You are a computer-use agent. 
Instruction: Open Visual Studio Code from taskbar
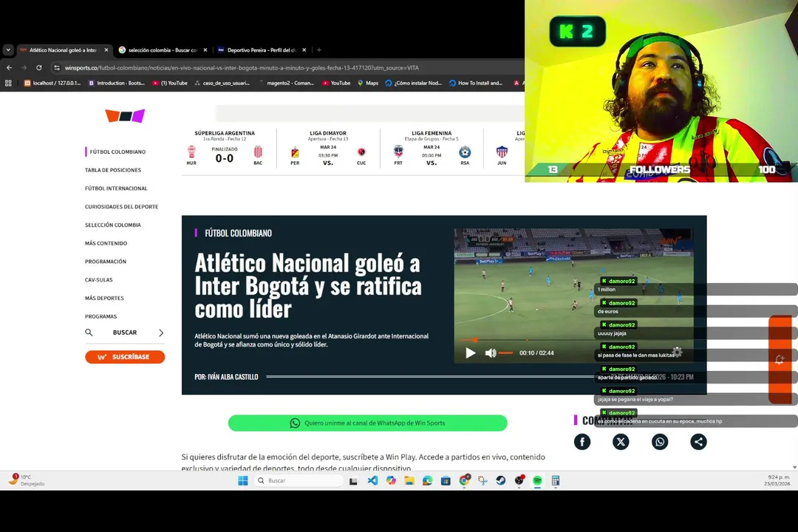[372, 480]
